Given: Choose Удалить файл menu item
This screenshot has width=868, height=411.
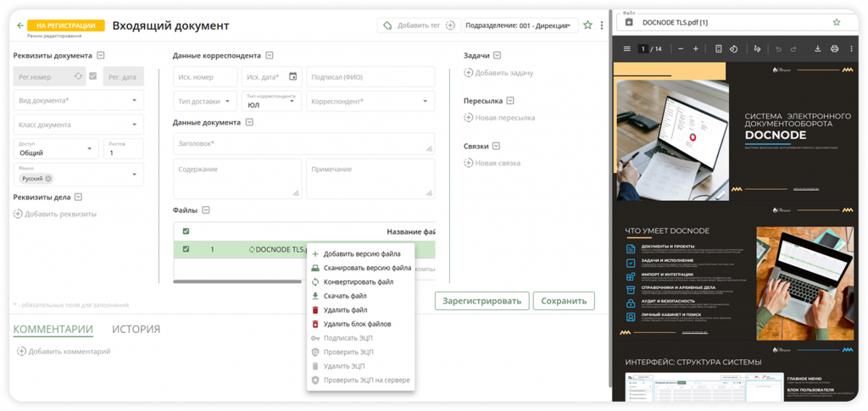Looking at the screenshot, I should 360,310.
